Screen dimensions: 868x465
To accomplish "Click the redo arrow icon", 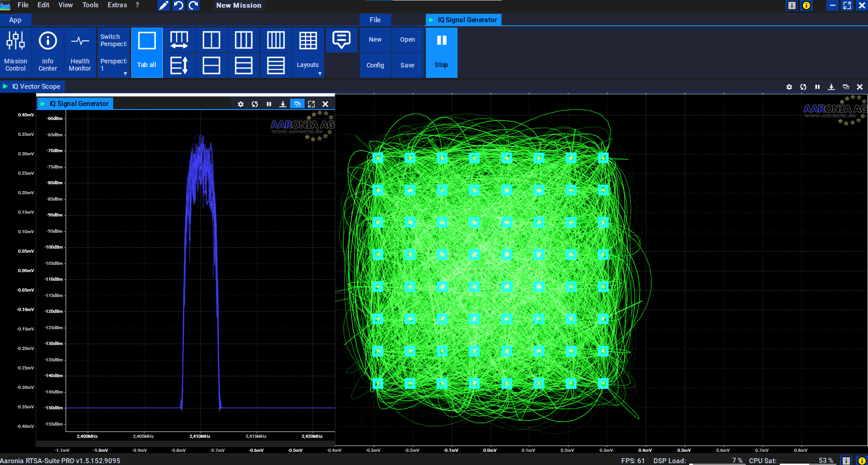I will coord(194,5).
